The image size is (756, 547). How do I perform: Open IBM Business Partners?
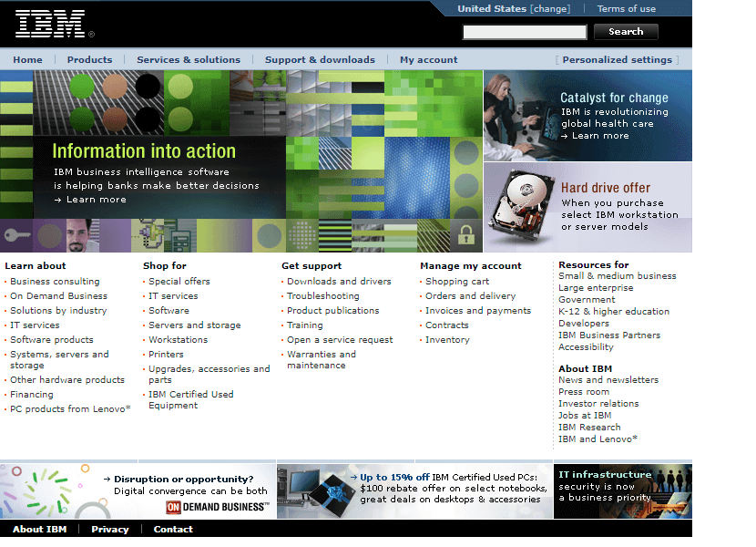tap(609, 335)
